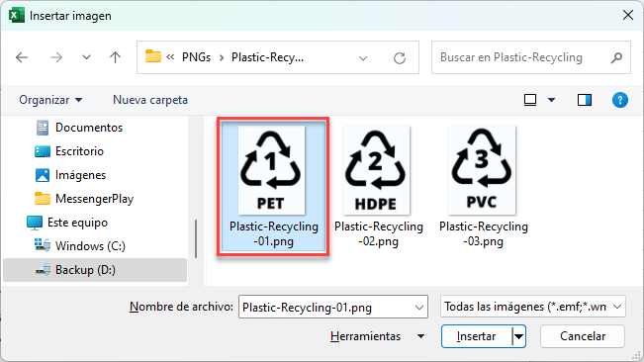Go up one folder level
Screen dimensions: 644x362
coord(116,57)
